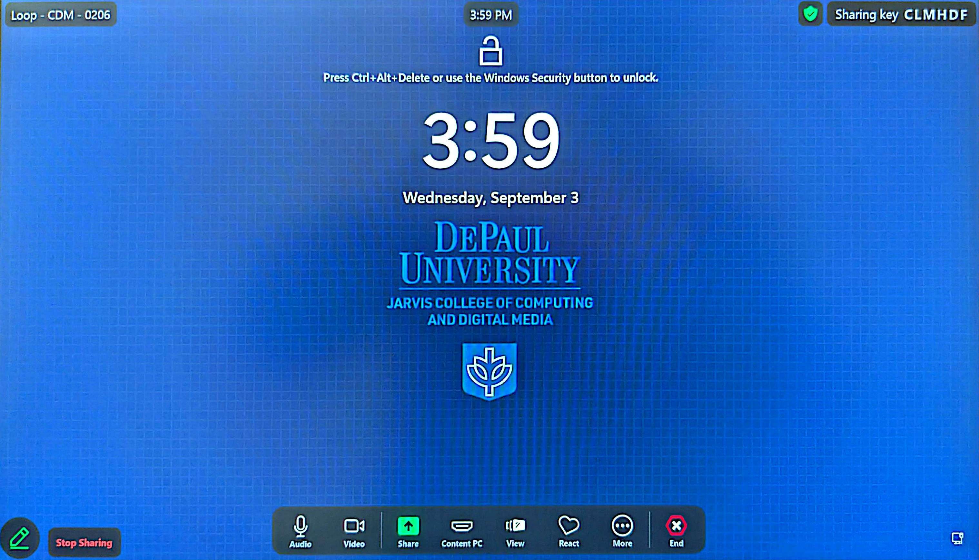979x560 pixels.
Task: Click the Sharing key CLMHDF badge
Action: pos(901,15)
